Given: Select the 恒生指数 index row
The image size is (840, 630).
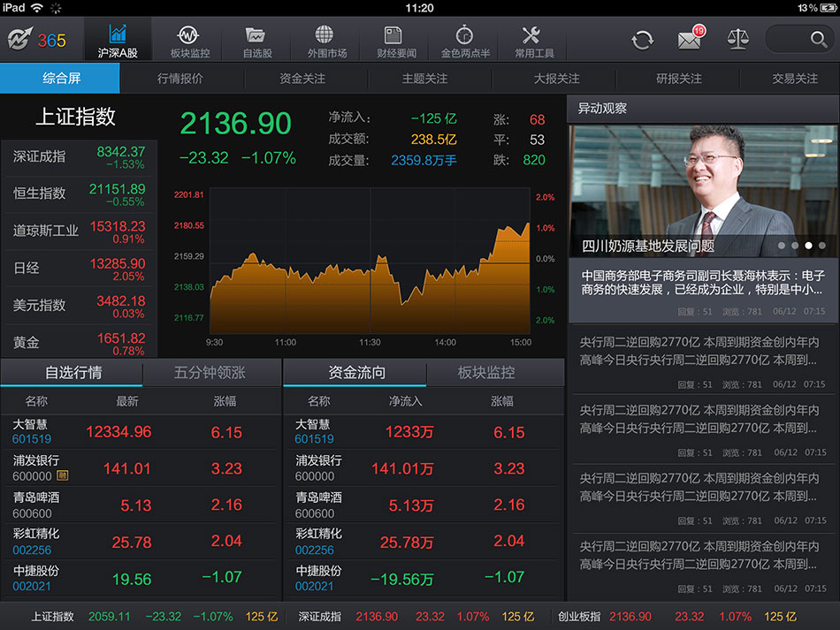Looking at the screenshot, I should pyautogui.click(x=79, y=194).
